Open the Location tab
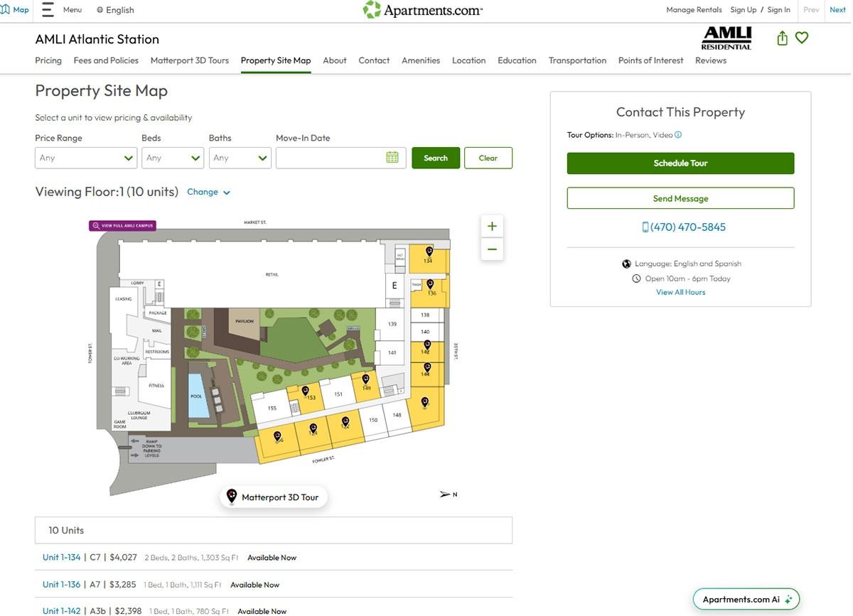This screenshot has height=616, width=853. tap(468, 60)
